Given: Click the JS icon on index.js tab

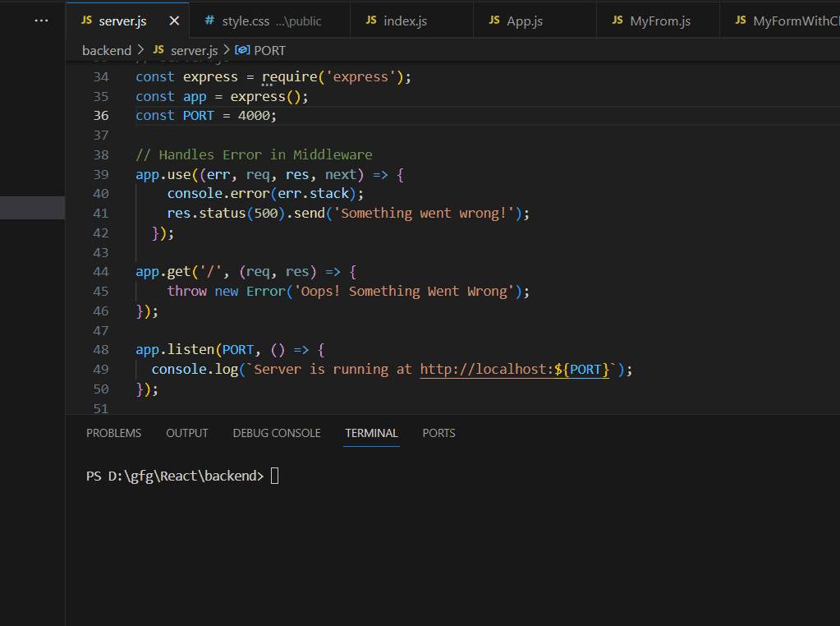Looking at the screenshot, I should (371, 21).
